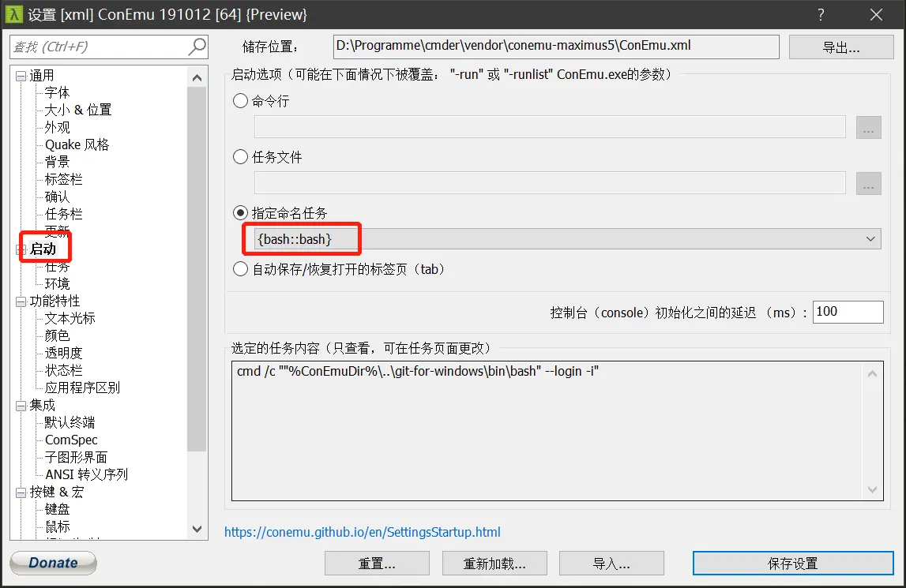The width and height of the screenshot is (906, 588).
Task: Open the 任务栏 settings page
Action: [x=63, y=214]
